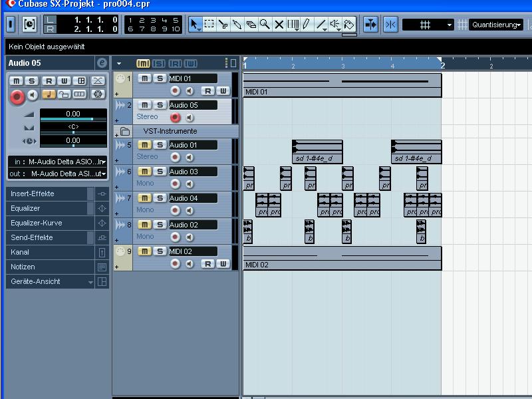Select the Mute X tool

(x=279, y=25)
